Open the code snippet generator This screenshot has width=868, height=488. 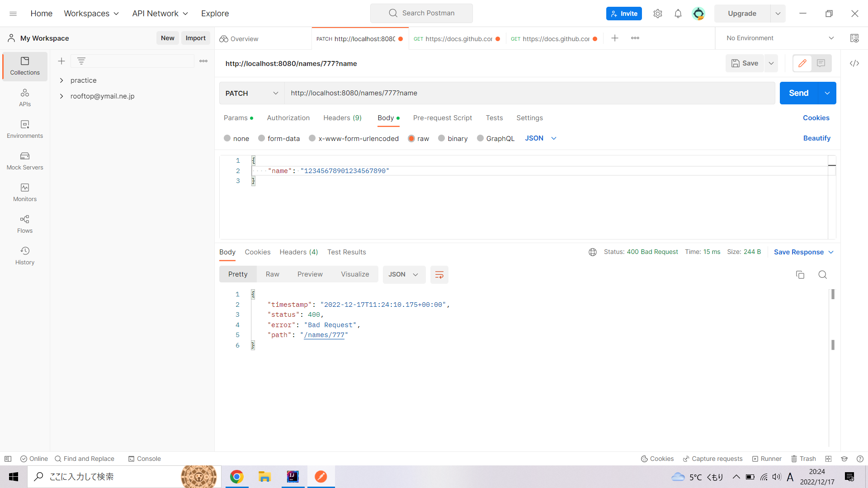tap(854, 63)
